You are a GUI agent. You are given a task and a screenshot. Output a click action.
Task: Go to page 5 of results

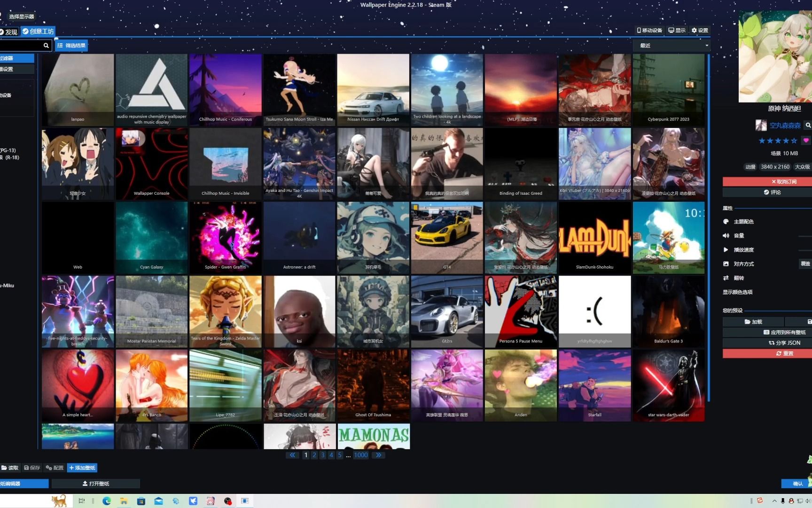click(340, 455)
